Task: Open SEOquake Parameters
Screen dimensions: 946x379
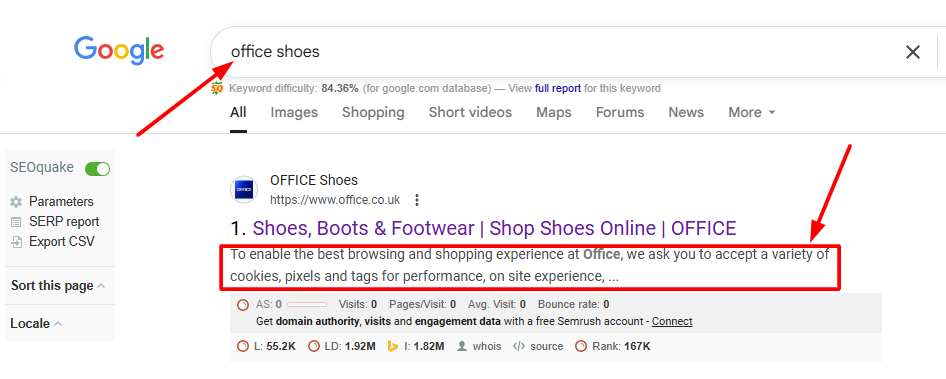Action: coord(61,202)
